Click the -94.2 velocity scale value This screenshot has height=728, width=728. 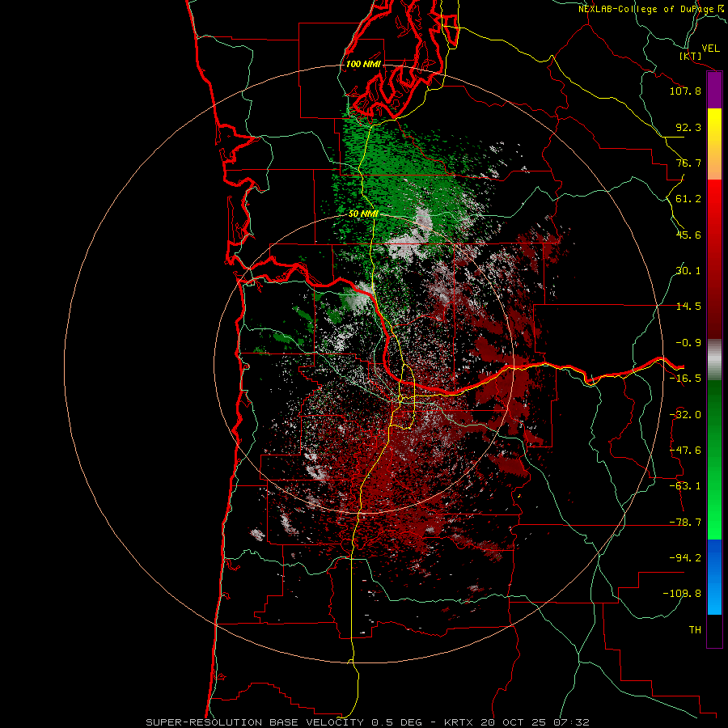(685, 557)
